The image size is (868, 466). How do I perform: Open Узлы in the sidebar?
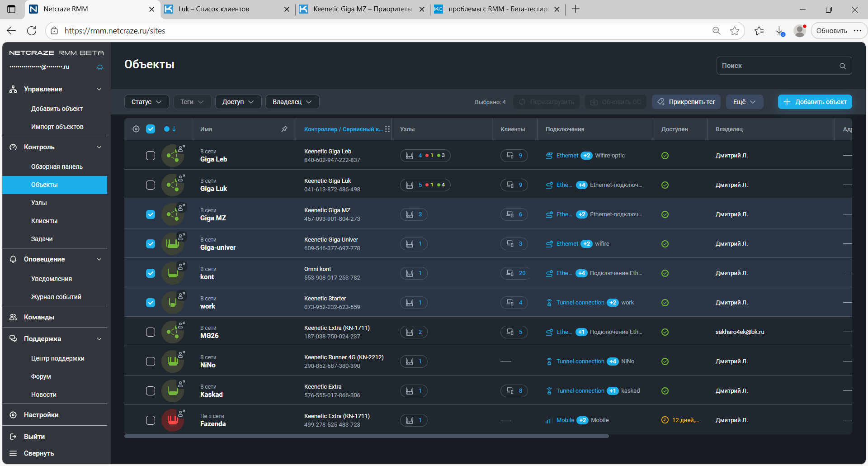tap(39, 203)
